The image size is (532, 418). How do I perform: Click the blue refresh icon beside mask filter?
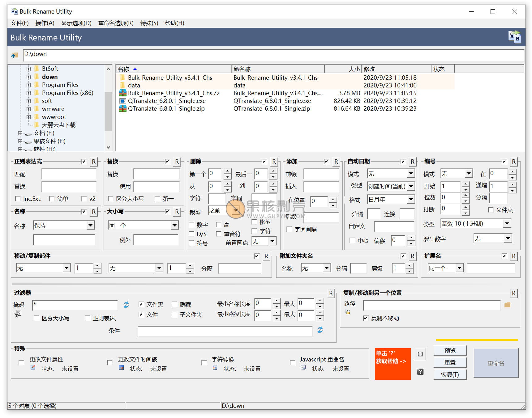tap(126, 305)
